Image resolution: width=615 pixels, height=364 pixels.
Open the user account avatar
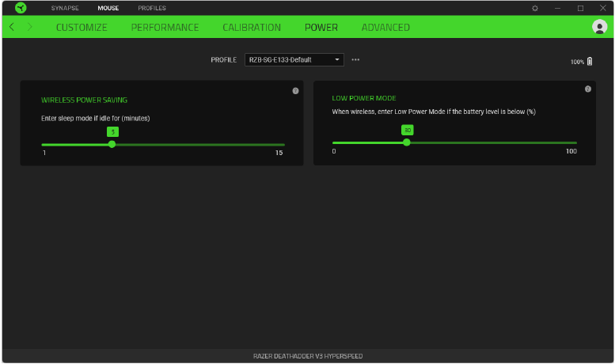pyautogui.click(x=599, y=27)
